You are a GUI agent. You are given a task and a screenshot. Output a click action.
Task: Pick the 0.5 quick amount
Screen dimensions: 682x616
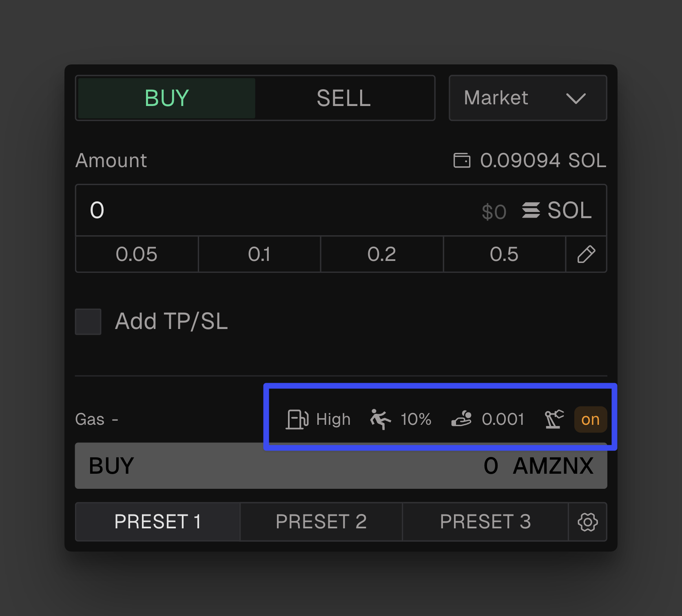point(504,254)
